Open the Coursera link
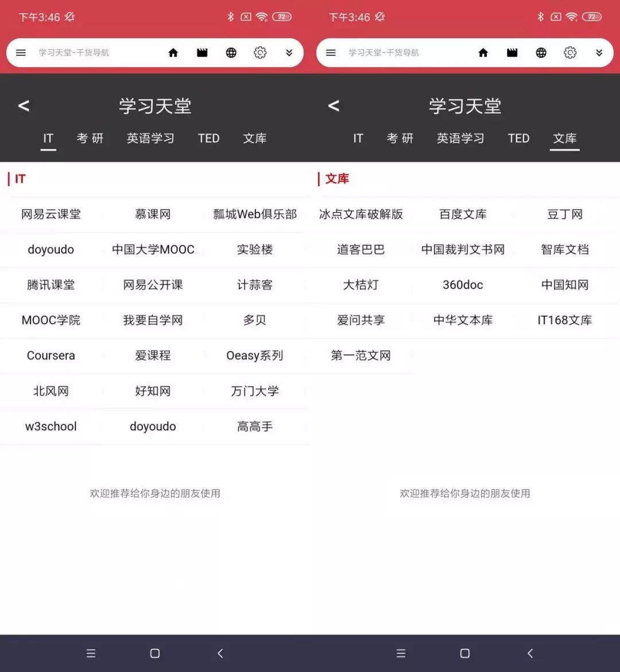 click(x=51, y=356)
